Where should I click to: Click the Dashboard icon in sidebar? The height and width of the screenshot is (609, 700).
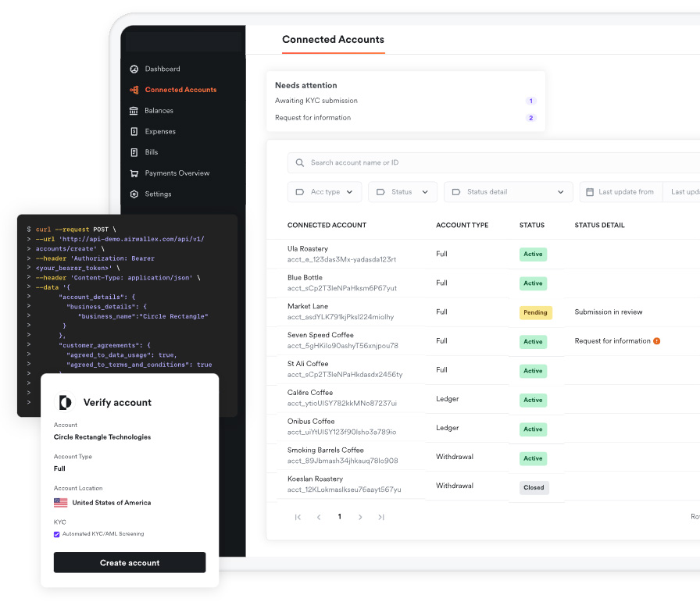click(x=134, y=69)
